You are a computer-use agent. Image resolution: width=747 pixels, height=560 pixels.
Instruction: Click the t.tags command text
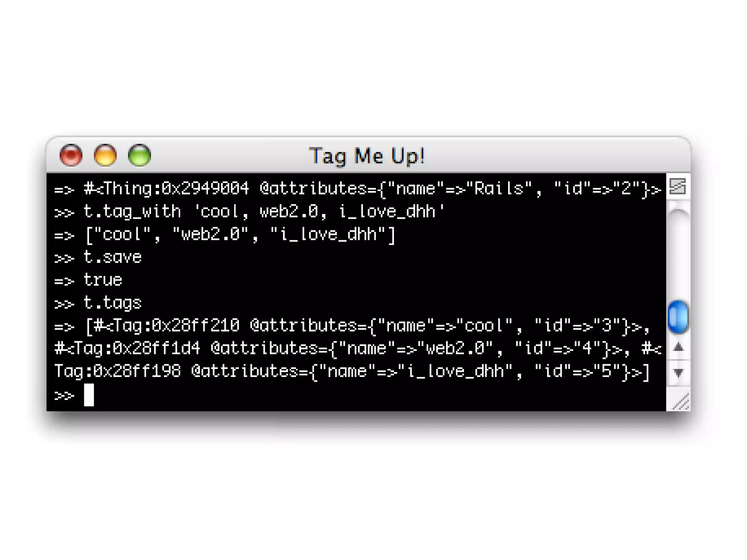[x=112, y=303]
